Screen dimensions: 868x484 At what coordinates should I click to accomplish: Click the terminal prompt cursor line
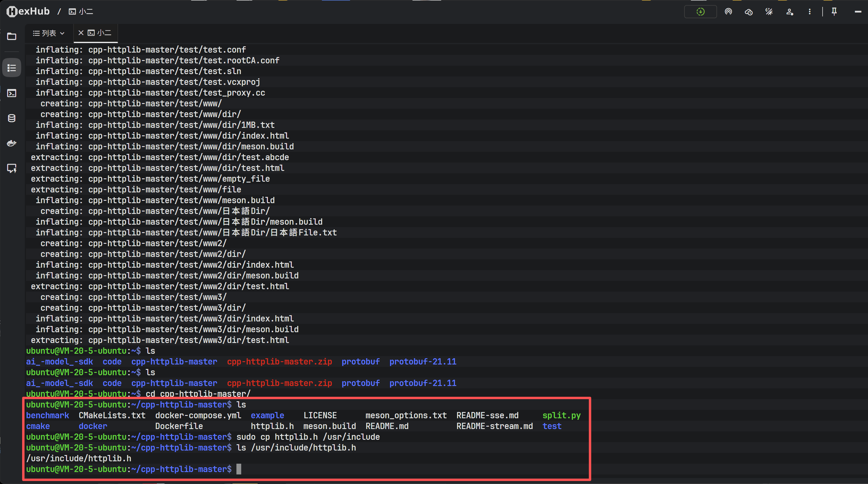[239, 469]
